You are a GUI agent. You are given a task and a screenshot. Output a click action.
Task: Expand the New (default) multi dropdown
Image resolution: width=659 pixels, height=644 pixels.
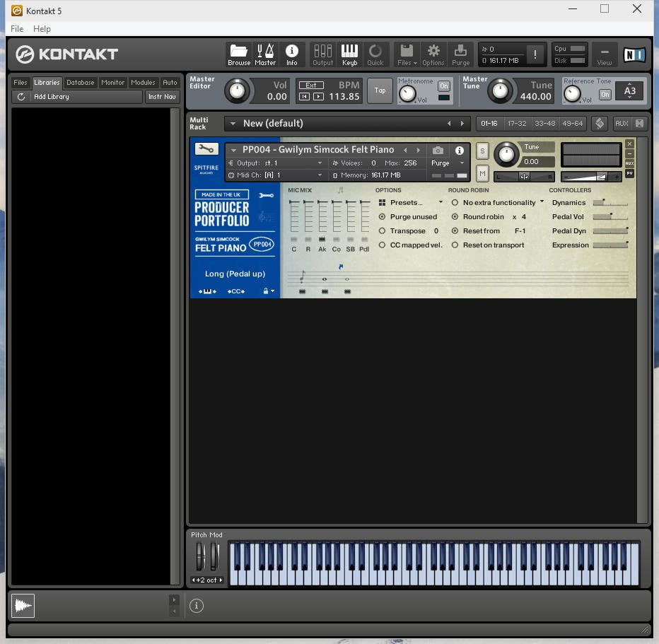pos(233,124)
